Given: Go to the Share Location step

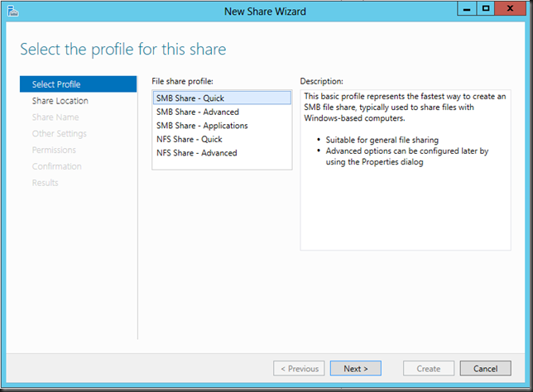Looking at the screenshot, I should click(60, 101).
